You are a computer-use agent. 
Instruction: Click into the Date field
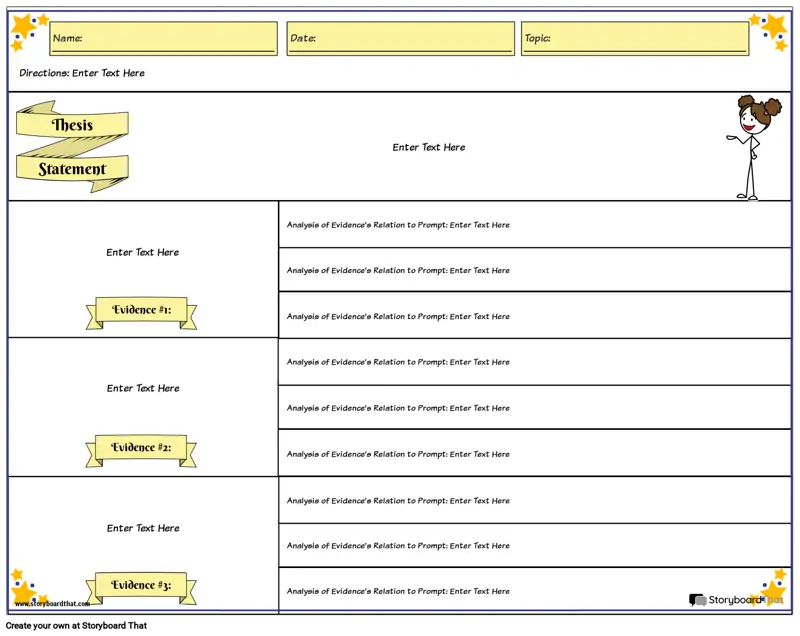coord(400,38)
